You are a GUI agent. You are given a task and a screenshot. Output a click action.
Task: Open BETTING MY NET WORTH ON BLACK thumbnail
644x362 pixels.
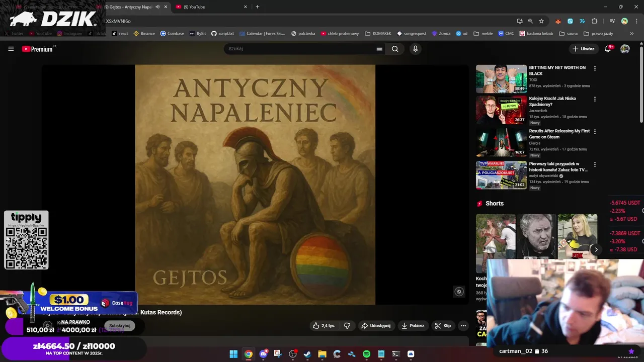click(501, 78)
